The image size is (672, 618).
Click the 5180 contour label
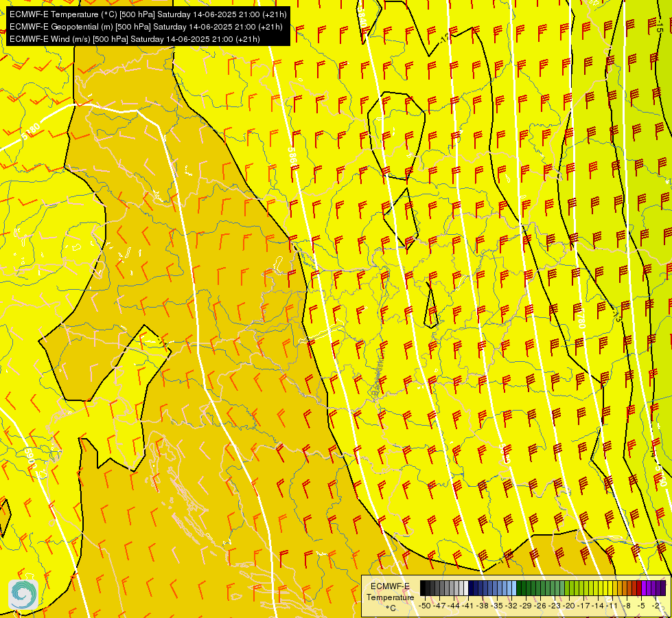[x=31, y=131]
